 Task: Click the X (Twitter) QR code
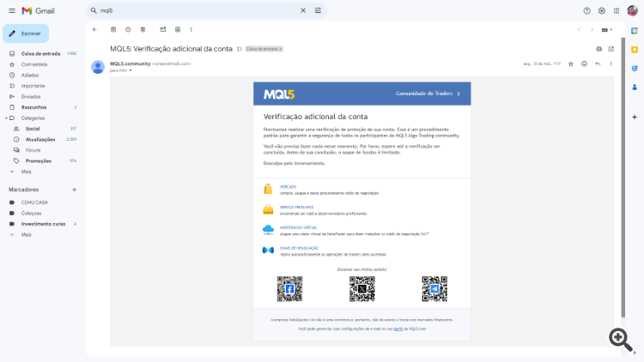tap(361, 289)
